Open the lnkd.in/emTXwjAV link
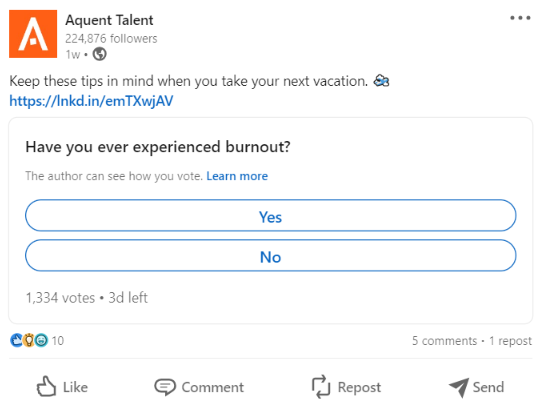The height and width of the screenshot is (407, 542). coord(91,101)
